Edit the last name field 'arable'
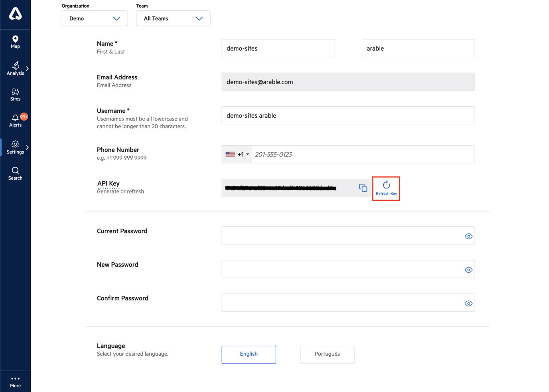Viewport: 549px width, 392px height. pyautogui.click(x=418, y=48)
